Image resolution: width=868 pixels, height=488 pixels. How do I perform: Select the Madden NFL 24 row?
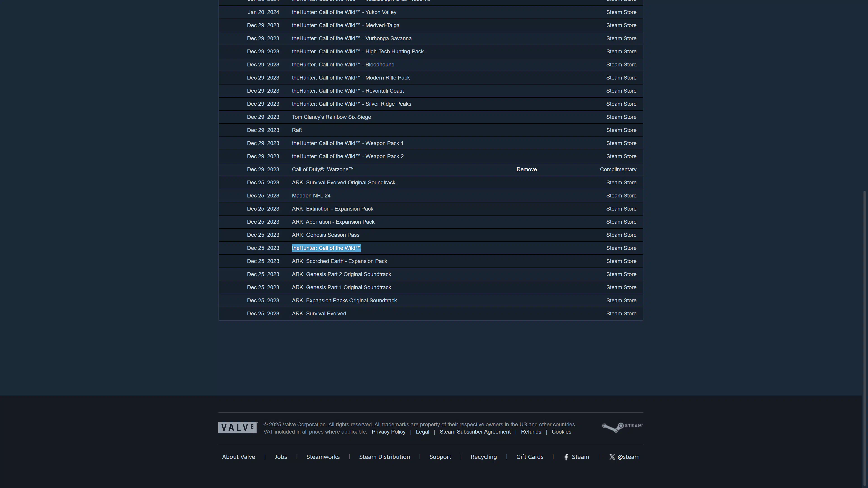pos(431,196)
